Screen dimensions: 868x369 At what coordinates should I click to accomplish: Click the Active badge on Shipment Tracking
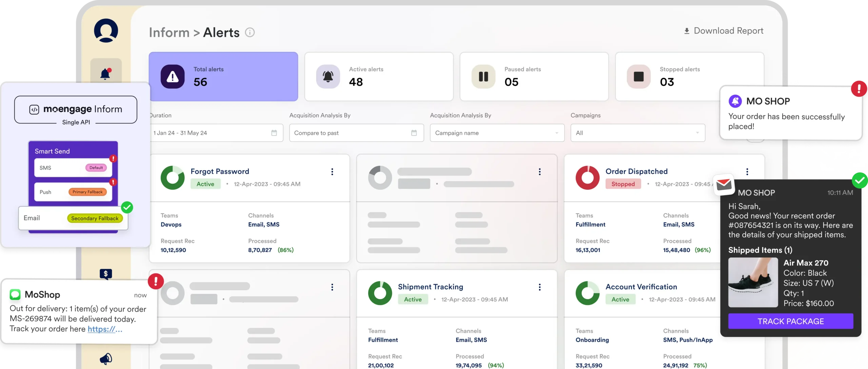pyautogui.click(x=413, y=299)
